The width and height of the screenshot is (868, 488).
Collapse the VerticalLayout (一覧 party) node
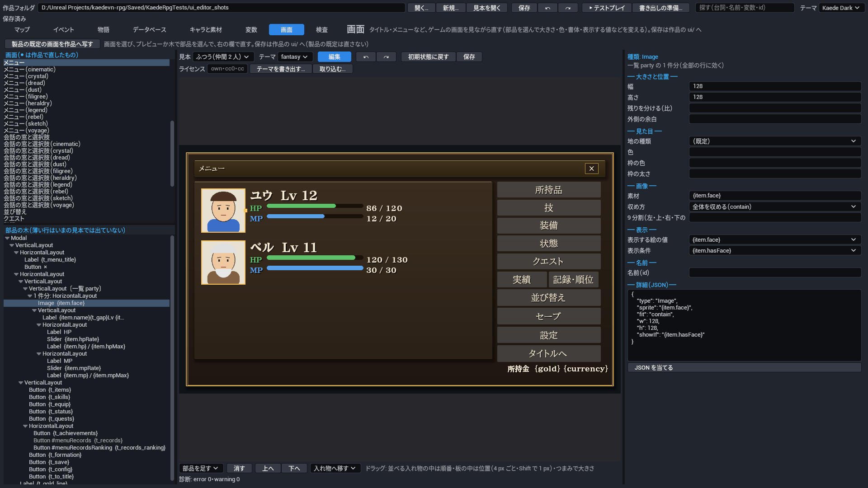[x=25, y=289]
